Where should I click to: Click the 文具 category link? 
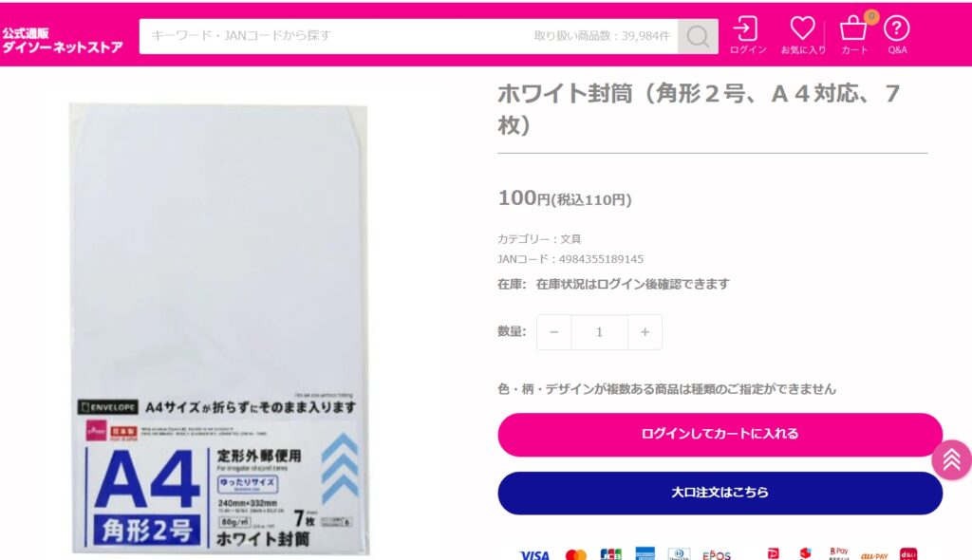570,239
